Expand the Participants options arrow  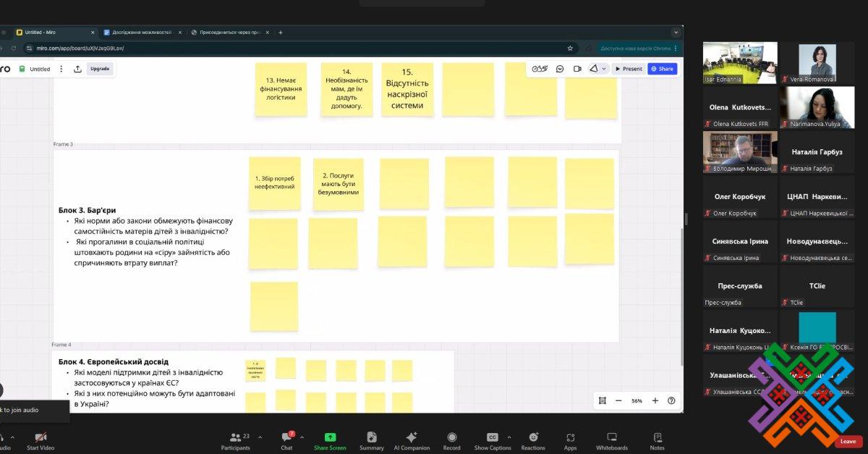click(260, 437)
